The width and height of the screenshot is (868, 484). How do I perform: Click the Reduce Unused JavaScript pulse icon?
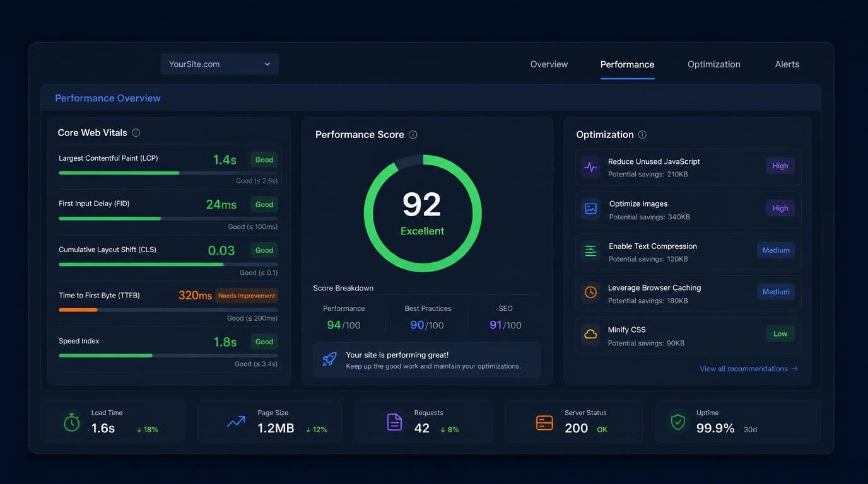[590, 167]
